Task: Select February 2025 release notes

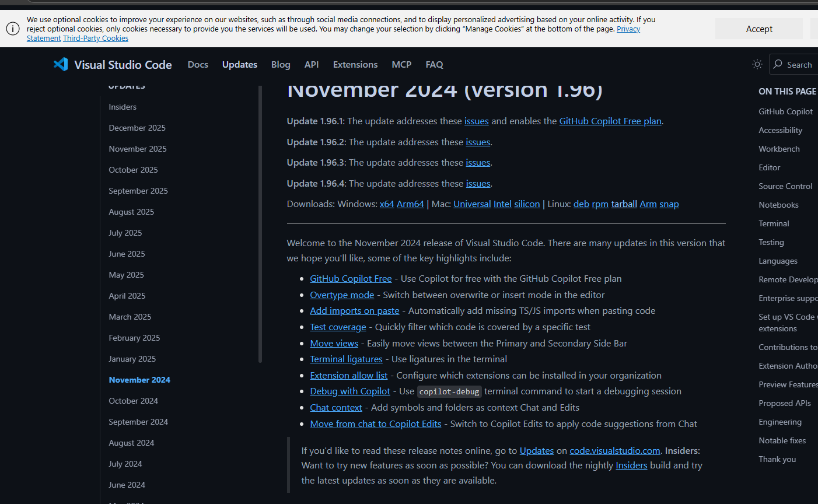Action: pos(134,338)
